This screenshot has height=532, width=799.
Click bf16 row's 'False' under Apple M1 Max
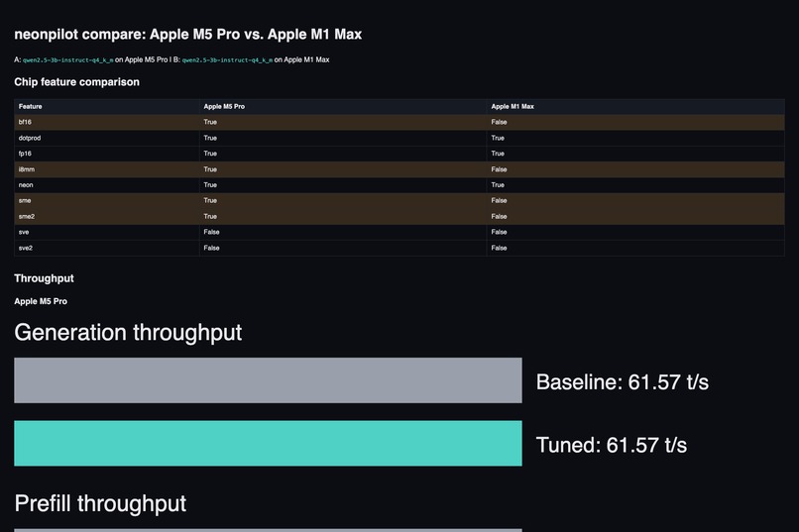tap(499, 122)
